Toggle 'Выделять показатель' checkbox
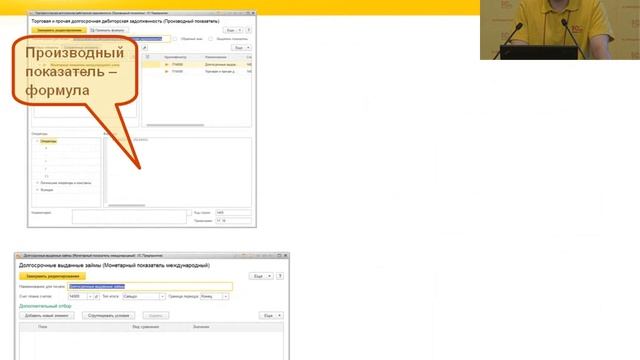This screenshot has height=360, width=640. coord(211,39)
